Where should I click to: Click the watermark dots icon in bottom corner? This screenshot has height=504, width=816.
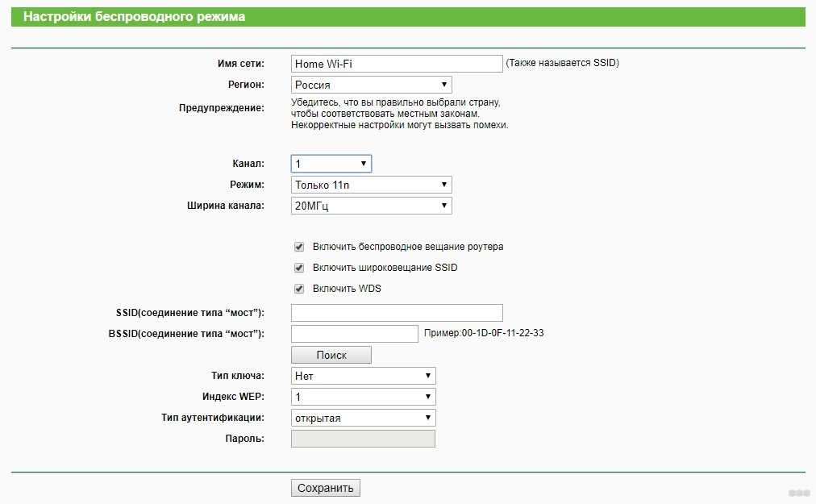(798, 492)
